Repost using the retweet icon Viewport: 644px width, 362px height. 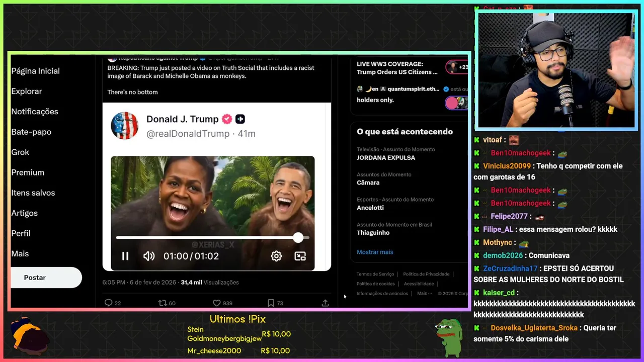pyautogui.click(x=163, y=303)
